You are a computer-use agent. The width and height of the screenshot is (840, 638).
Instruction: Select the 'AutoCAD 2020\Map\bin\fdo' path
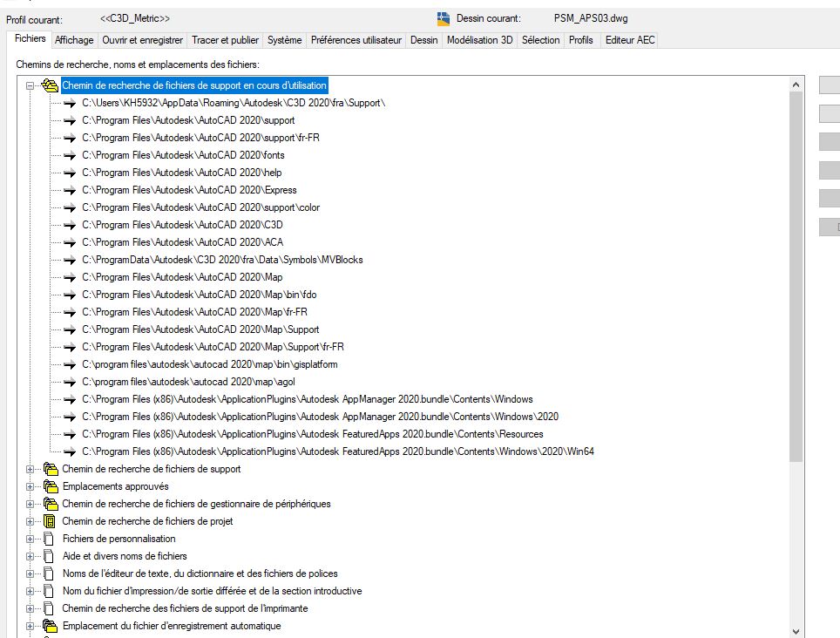tap(200, 295)
